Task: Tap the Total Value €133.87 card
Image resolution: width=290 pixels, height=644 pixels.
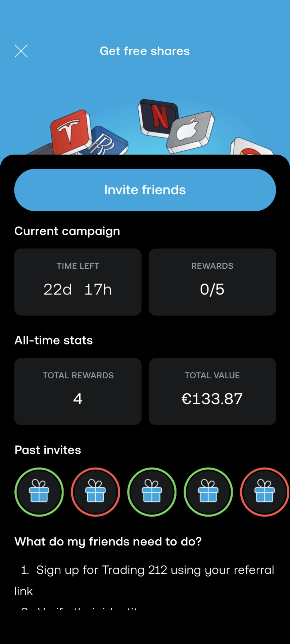Action: pos(212,391)
